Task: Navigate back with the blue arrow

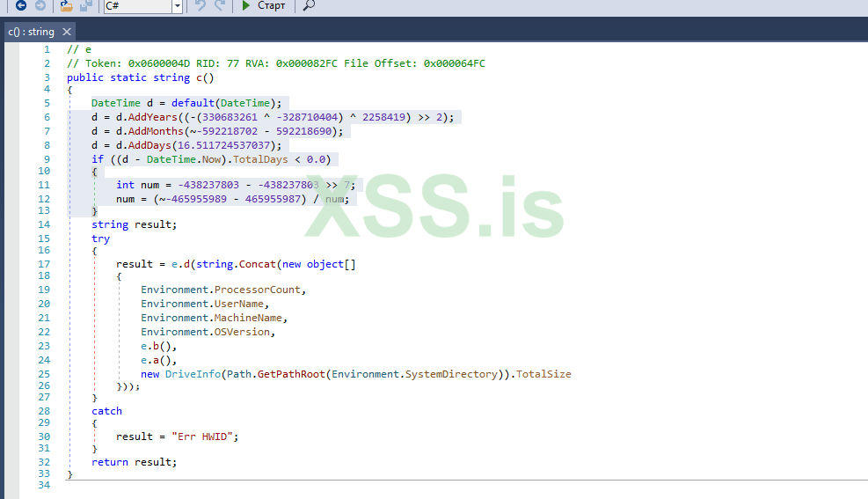Action: click(21, 5)
